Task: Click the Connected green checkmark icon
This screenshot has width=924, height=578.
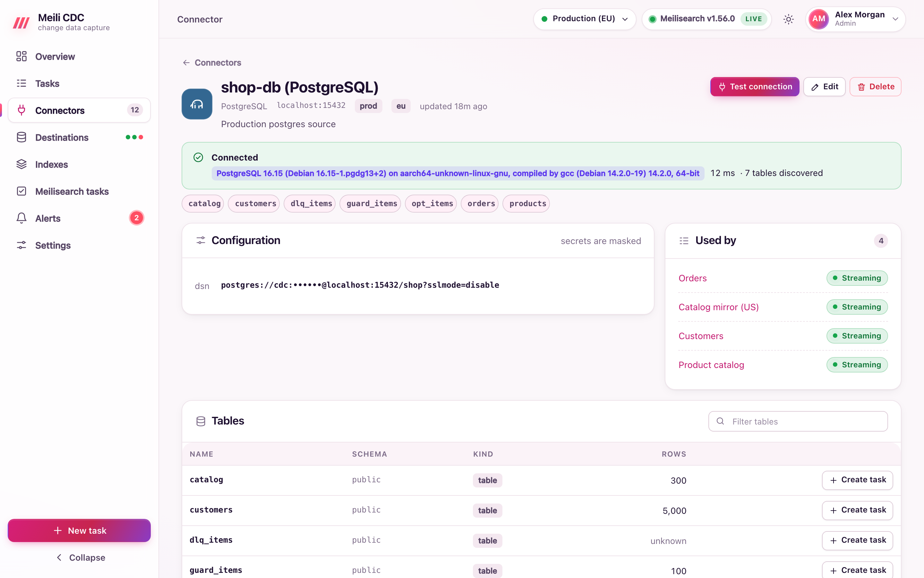Action: point(198,157)
